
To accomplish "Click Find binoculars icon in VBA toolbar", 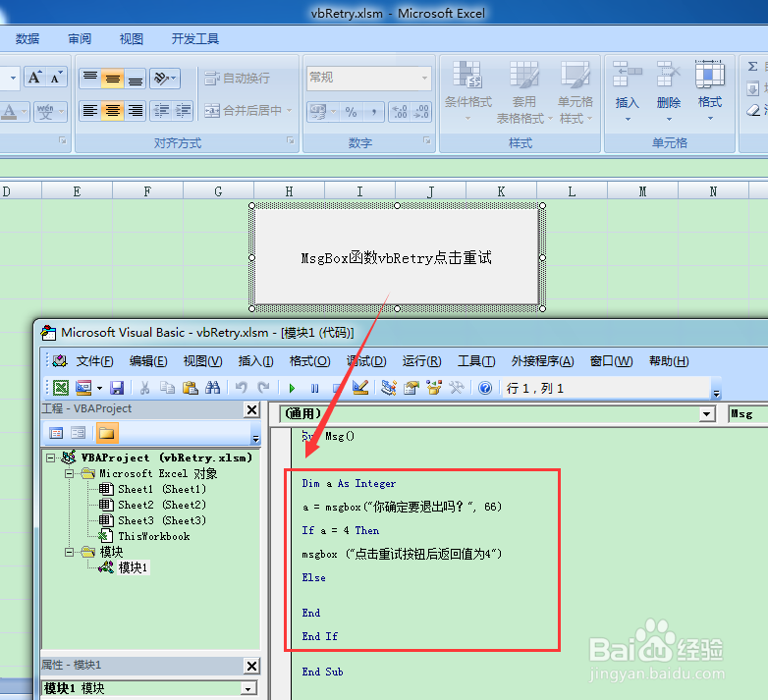I will tap(212, 388).
